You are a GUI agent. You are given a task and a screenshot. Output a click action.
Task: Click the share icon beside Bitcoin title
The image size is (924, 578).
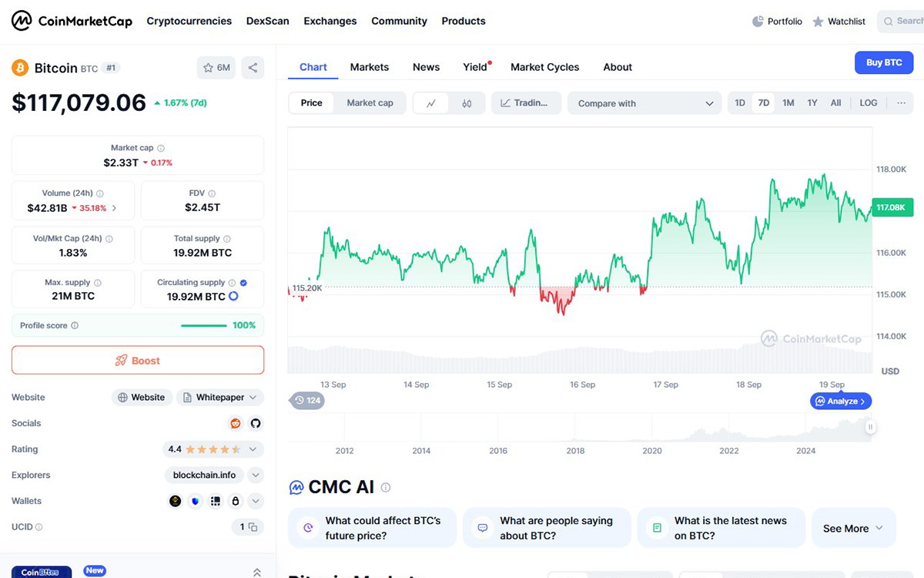coord(253,68)
